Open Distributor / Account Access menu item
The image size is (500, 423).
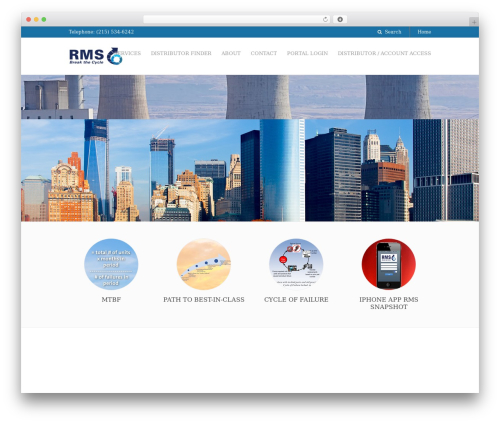[x=384, y=53]
